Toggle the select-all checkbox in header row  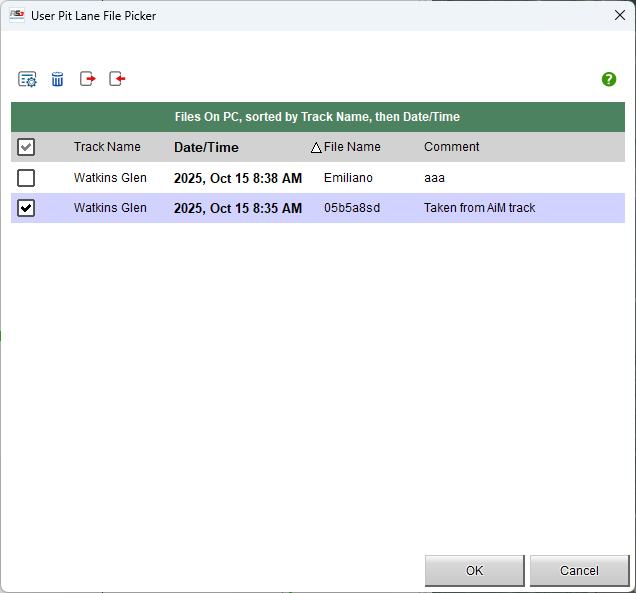pyautogui.click(x=27, y=147)
